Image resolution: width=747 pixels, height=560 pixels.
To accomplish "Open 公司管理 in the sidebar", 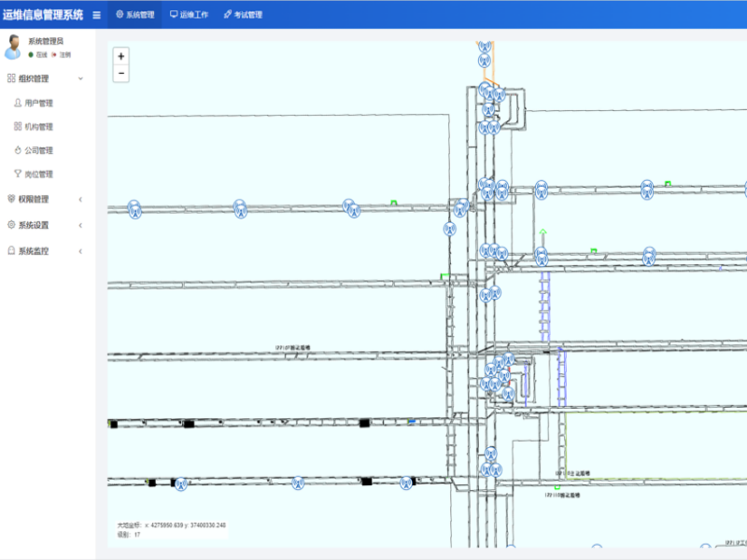I will click(38, 150).
